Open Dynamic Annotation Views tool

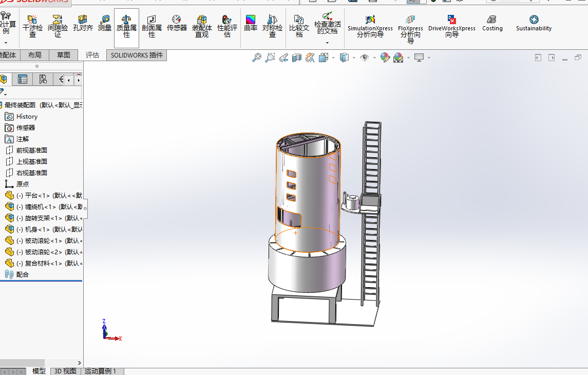click(x=310, y=58)
